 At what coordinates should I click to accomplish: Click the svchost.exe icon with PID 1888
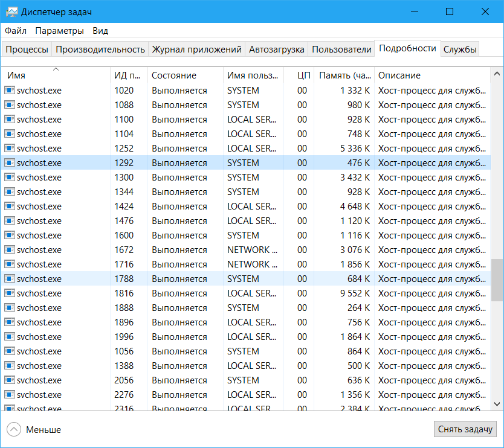[x=9, y=308]
